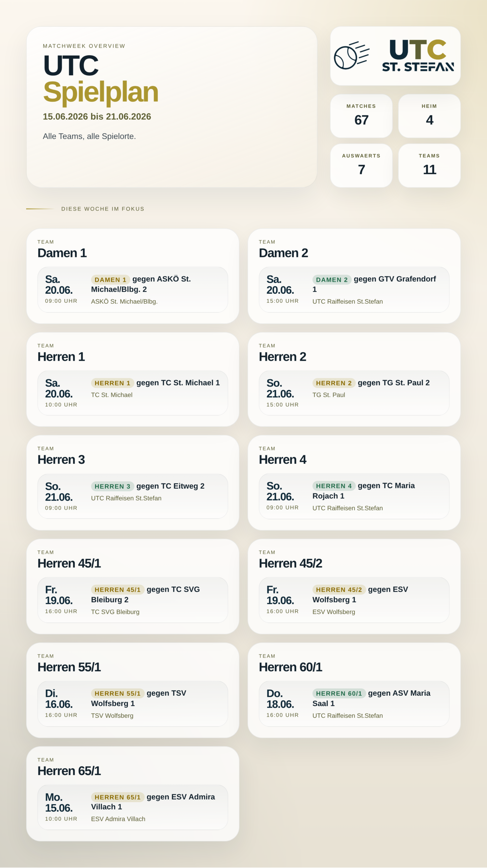
Task: Click the HERREN 4 badge
Action: (x=334, y=486)
